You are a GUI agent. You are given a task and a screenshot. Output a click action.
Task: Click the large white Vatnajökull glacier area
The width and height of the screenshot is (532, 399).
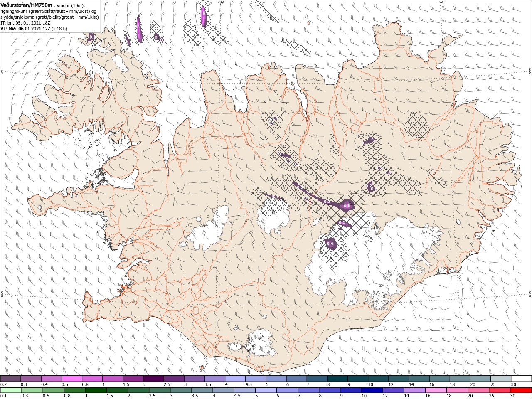pos(374,258)
